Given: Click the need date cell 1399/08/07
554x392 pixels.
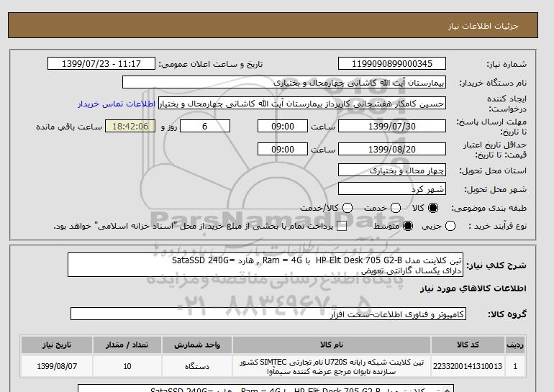Looking at the screenshot, I should [x=57, y=366].
